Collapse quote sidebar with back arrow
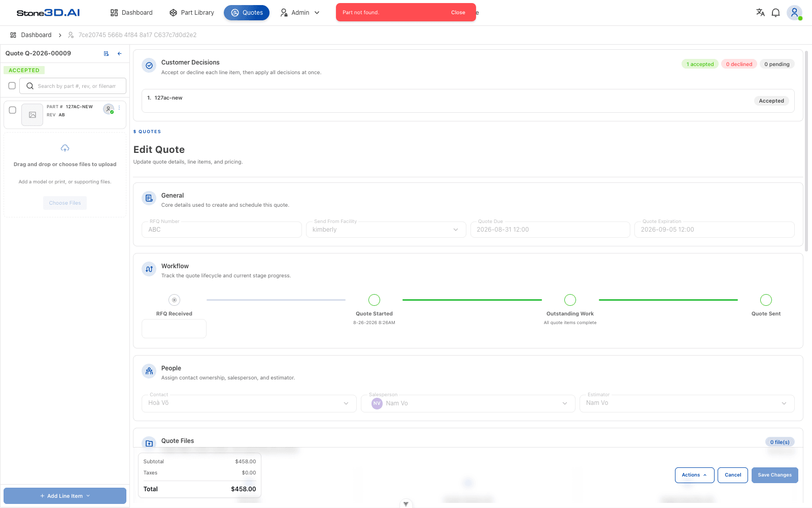812x508 pixels. coord(120,53)
